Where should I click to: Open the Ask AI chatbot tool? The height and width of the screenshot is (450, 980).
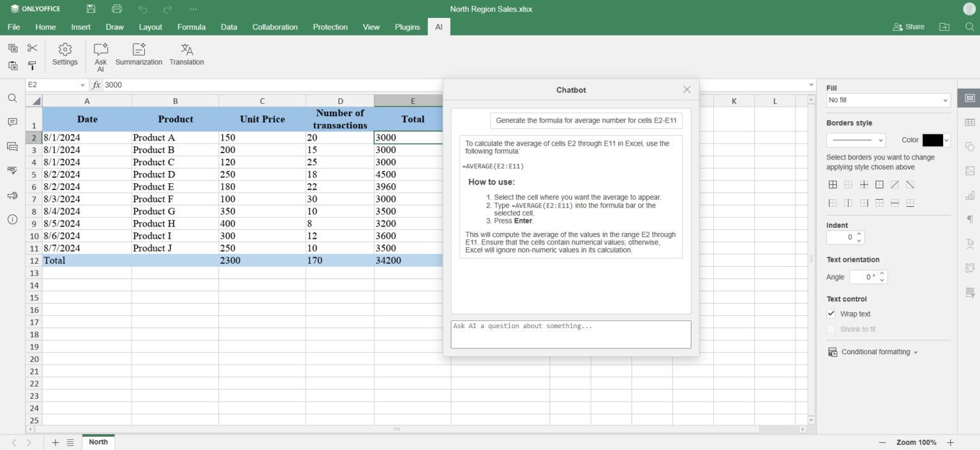tap(101, 56)
